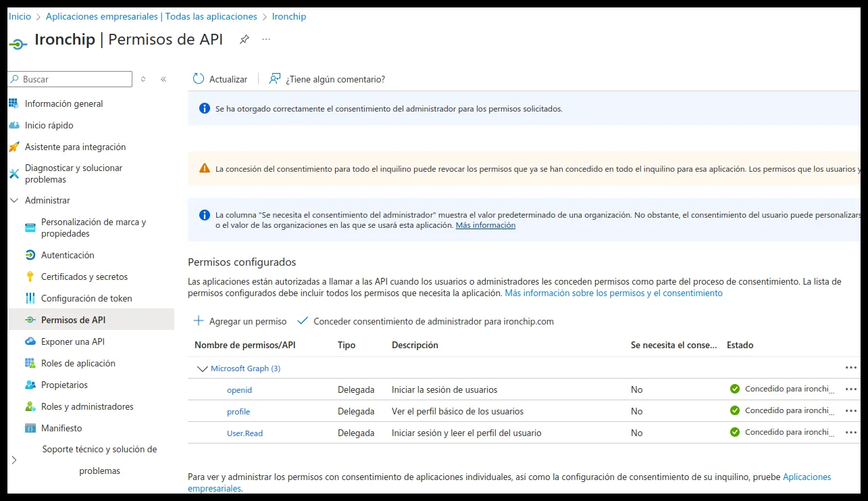Image resolution: width=868 pixels, height=501 pixels.
Task: Open options ellipsis for the User.Read row
Action: [x=850, y=433]
